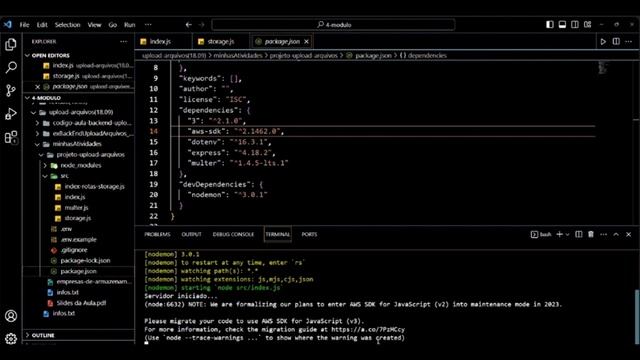The image size is (640, 360).
Task: Click the minhasAtividades breadcrumb segment
Action: click(x=238, y=56)
